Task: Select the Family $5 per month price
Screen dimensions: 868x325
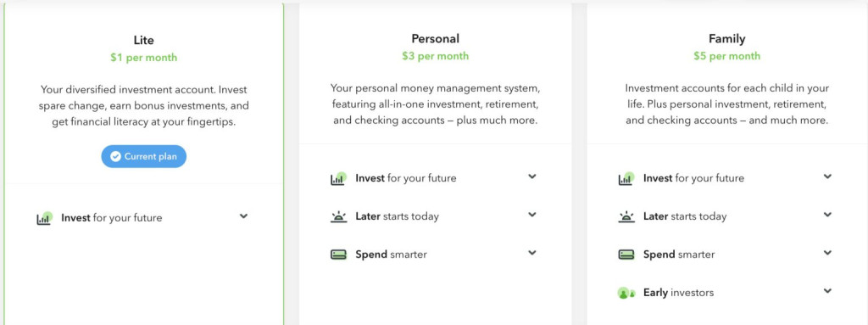Action: click(x=726, y=56)
